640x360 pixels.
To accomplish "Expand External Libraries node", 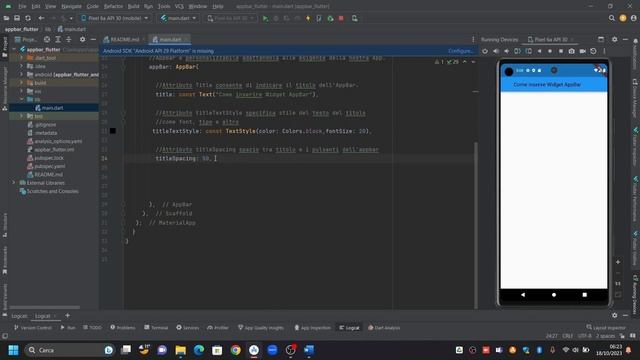I will pyautogui.click(x=14, y=183).
